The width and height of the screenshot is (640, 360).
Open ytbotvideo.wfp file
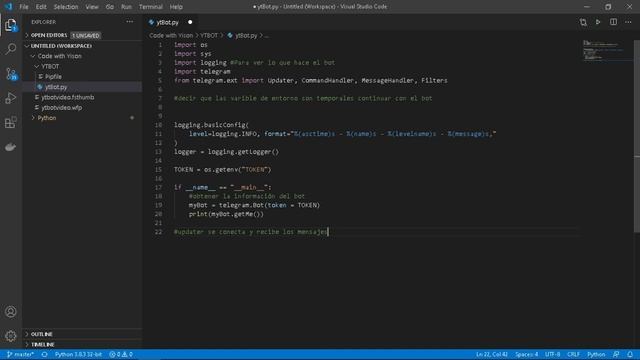point(62,108)
